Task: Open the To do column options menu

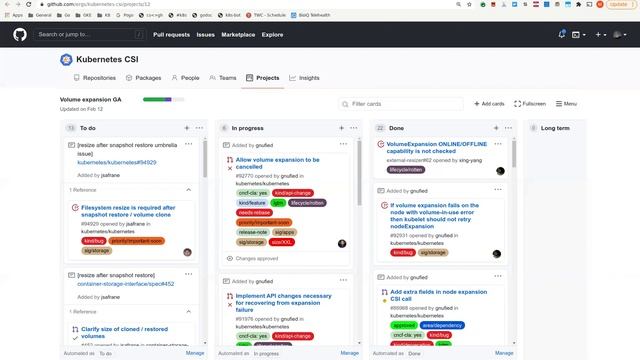Action: [199, 128]
